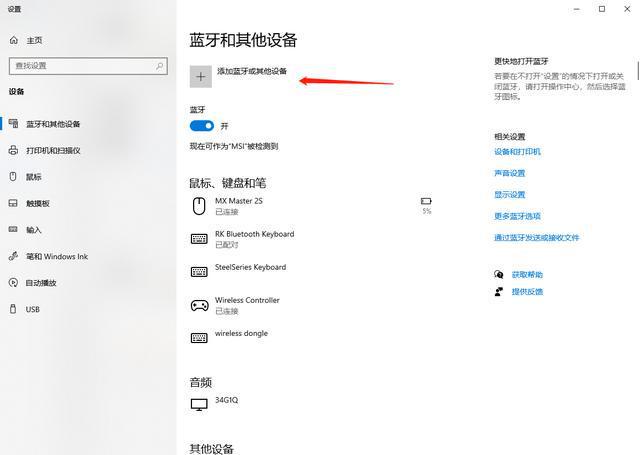This screenshot has height=455, width=640.
Task: Click the 34G1Q monitor icon
Action: [x=199, y=404]
